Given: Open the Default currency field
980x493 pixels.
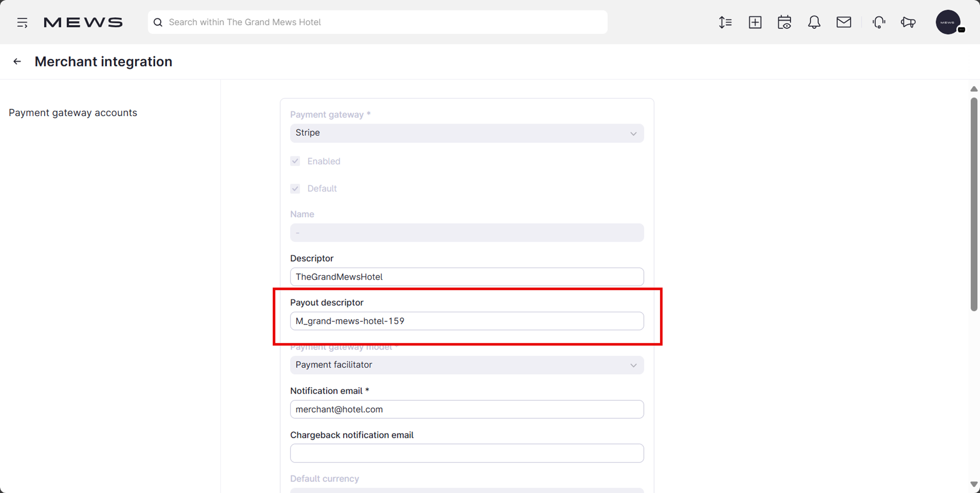Looking at the screenshot, I should tap(467, 491).
